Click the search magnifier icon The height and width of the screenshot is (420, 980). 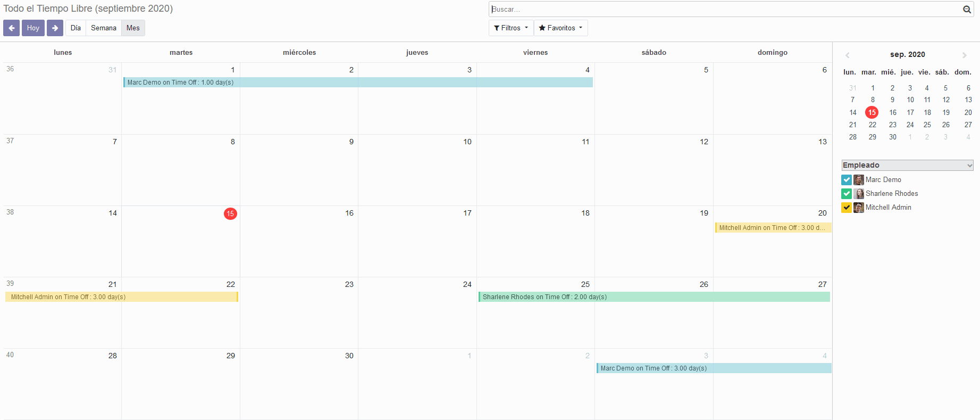point(967,10)
